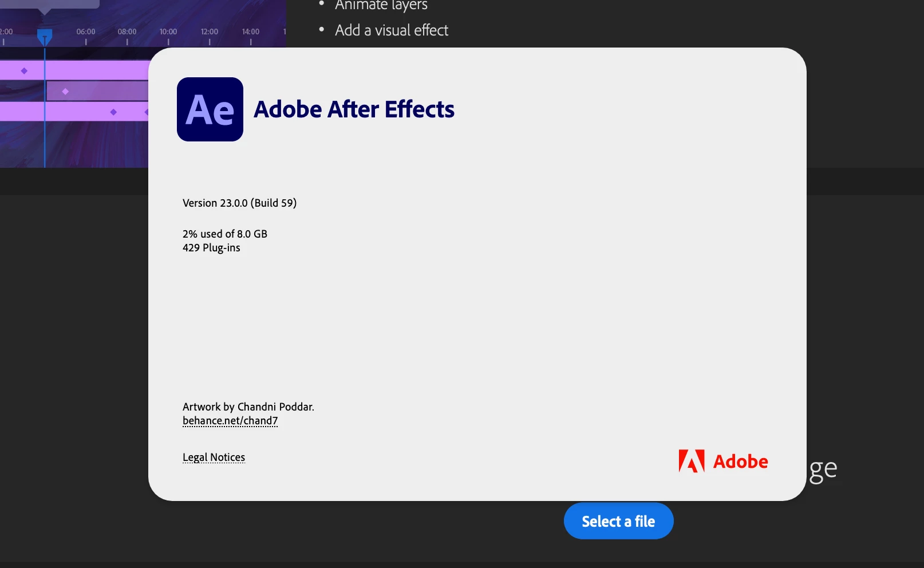924x568 pixels.
Task: Click the blue playhead marker on the timeline
Action: coord(45,37)
